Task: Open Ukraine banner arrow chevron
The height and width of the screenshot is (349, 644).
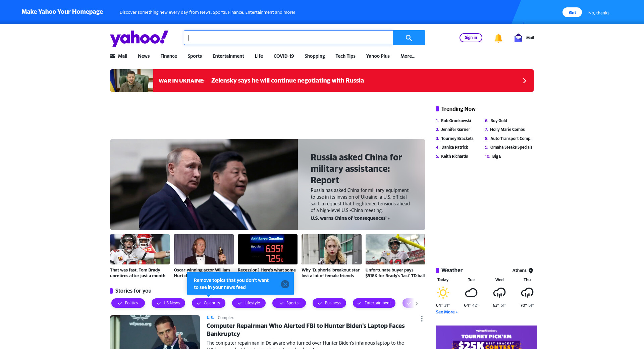Action: [525, 81]
